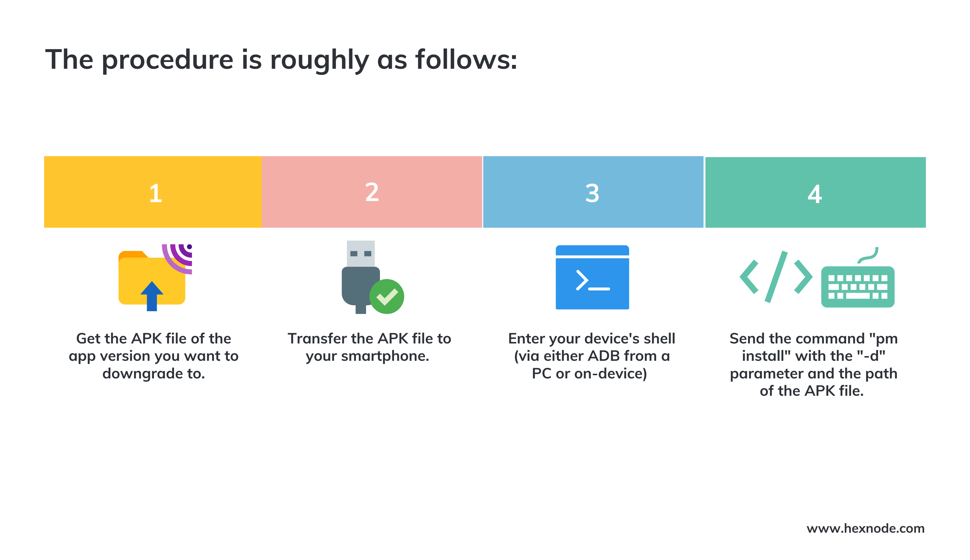This screenshot has width=970, height=560.
Task: Click the USB plug icon
Action: pos(361,277)
